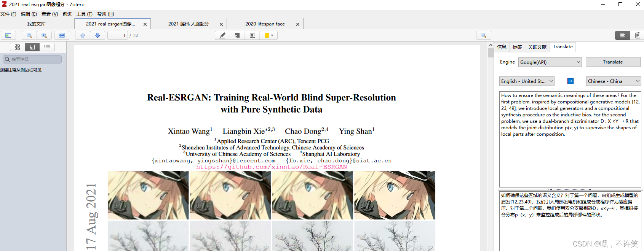644x251 pixels.
Task: Go to the previous page with up arrow
Action: point(83,35)
